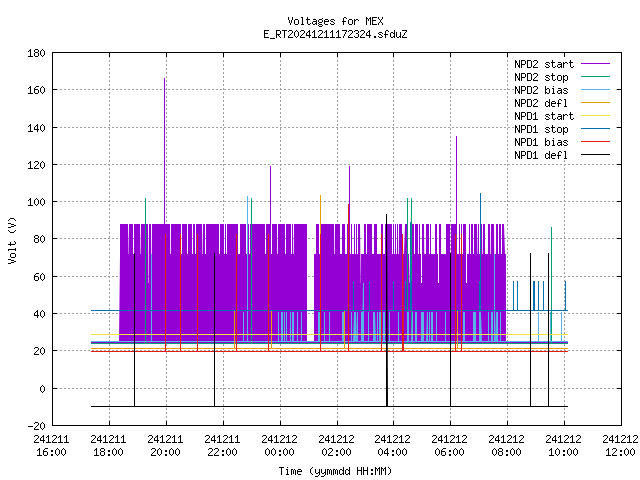Image resolution: width=640 pixels, height=480 pixels.
Task: Click the 140 y-axis tick label
Action: (36, 128)
